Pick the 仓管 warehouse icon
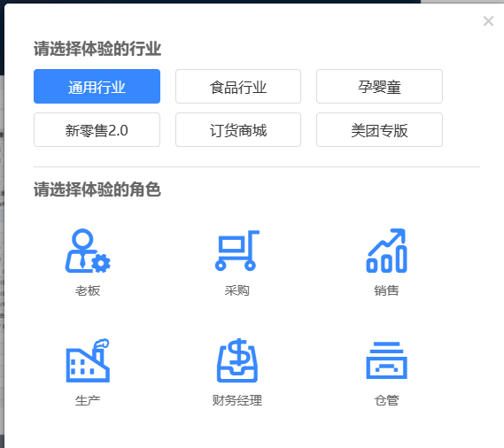504x448 pixels. (x=387, y=360)
